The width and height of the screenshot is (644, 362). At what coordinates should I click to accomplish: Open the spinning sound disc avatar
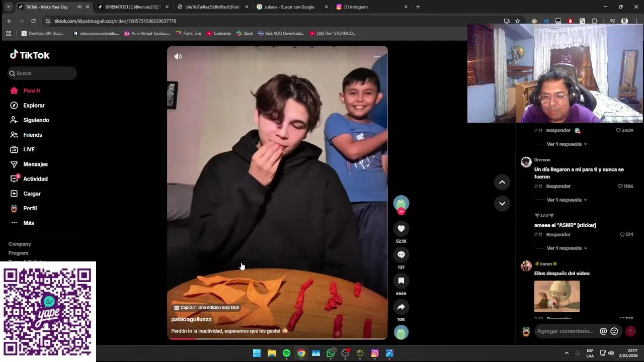[401, 333]
